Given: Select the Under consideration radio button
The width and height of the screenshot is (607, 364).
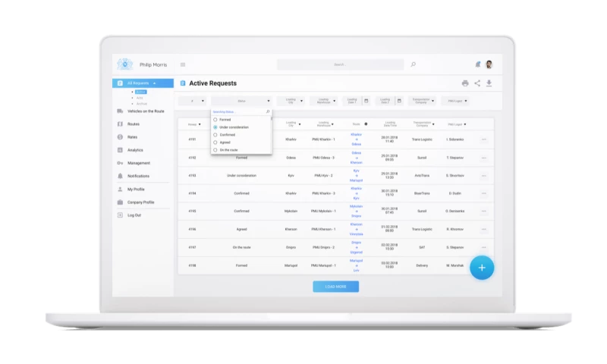Looking at the screenshot, I should click(215, 127).
